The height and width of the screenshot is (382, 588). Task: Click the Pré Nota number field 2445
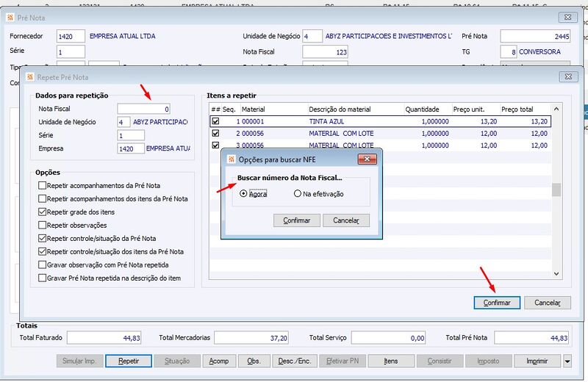tap(535, 36)
